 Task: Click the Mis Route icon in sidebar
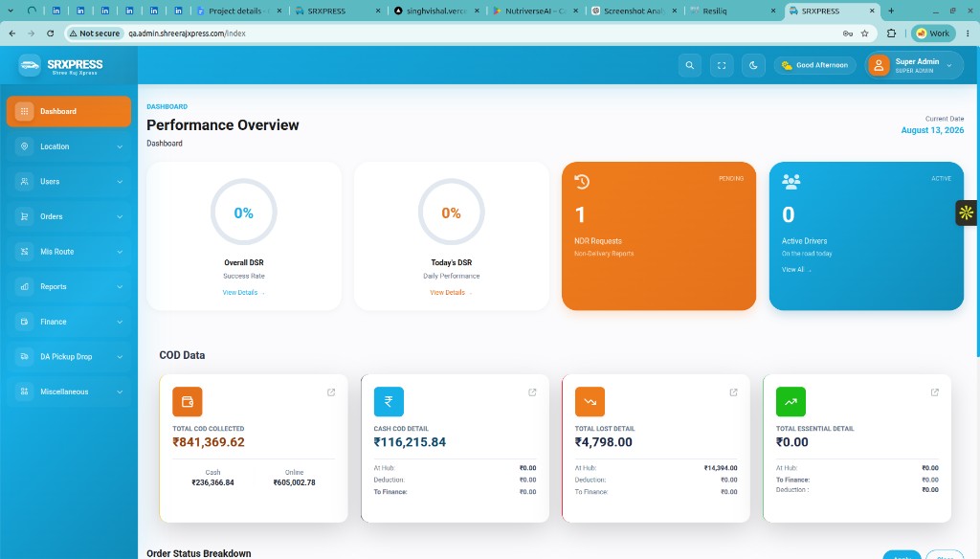click(x=24, y=252)
